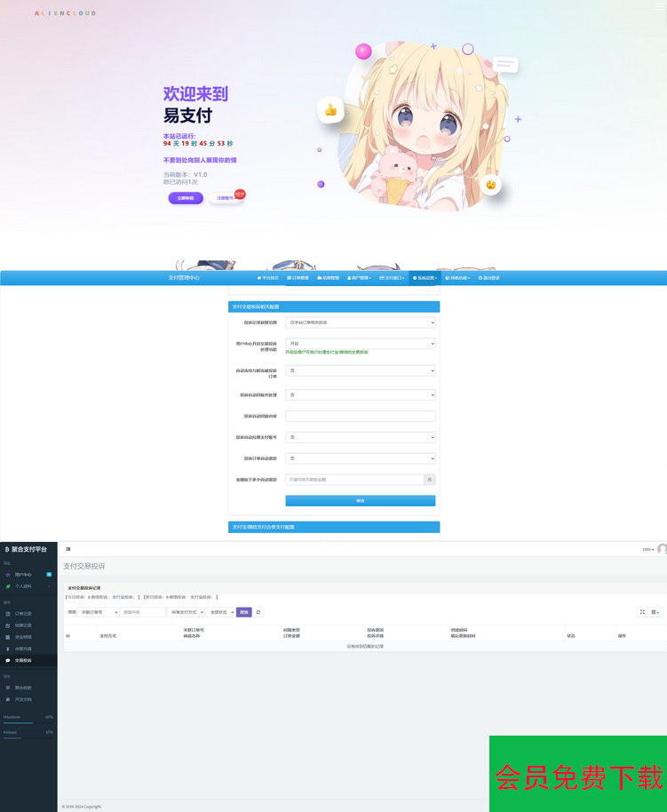The image size is (667, 812).
Task: Toggle fullscreen for the complaints table
Action: click(642, 612)
